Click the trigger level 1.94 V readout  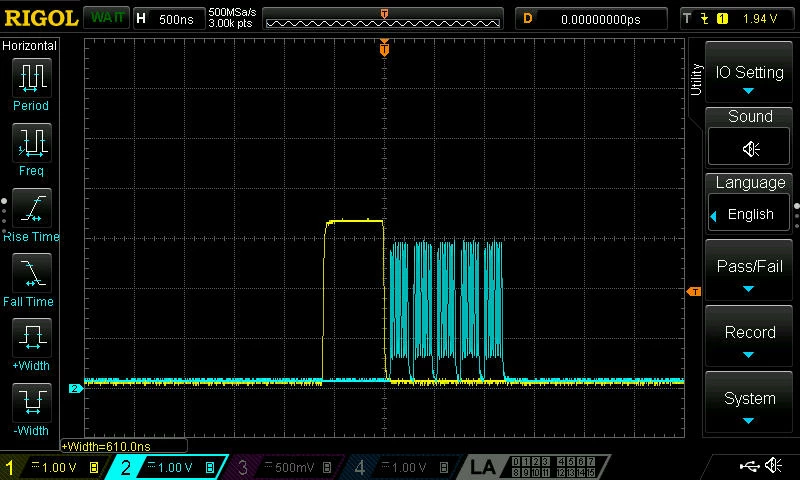click(x=760, y=19)
